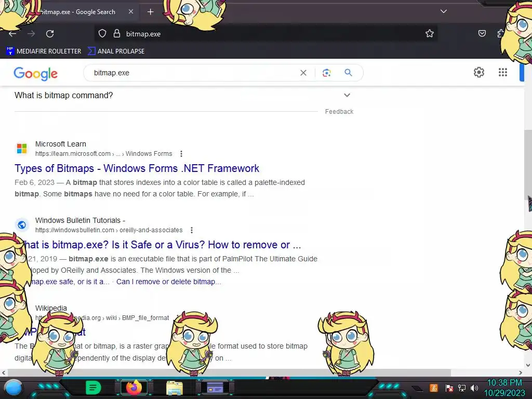Click the Feedback link
The width and height of the screenshot is (532, 399).
[339, 112]
